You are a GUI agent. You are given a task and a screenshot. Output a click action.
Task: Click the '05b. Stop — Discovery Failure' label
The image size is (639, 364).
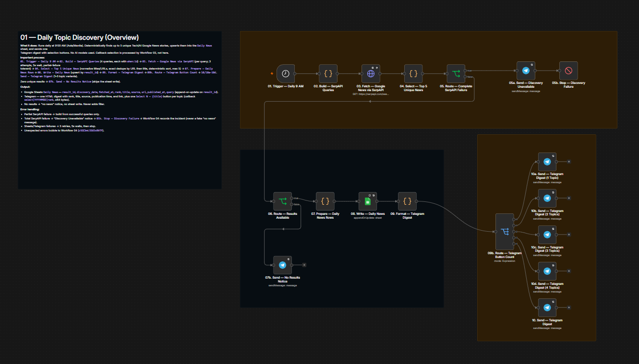[x=568, y=84]
